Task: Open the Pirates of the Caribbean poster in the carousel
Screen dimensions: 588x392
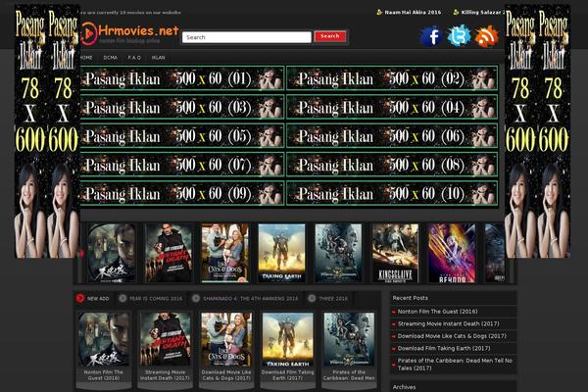Action: [x=338, y=253]
